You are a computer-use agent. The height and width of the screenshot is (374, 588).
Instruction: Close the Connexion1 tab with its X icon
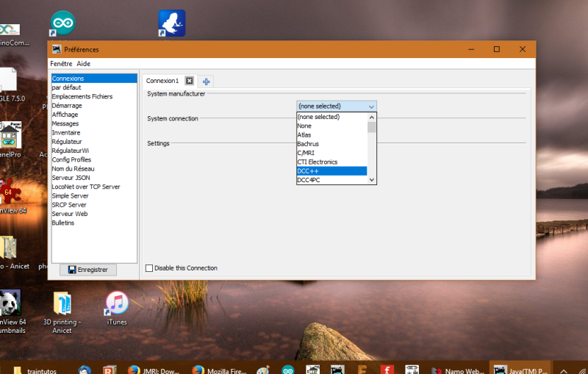(189, 81)
